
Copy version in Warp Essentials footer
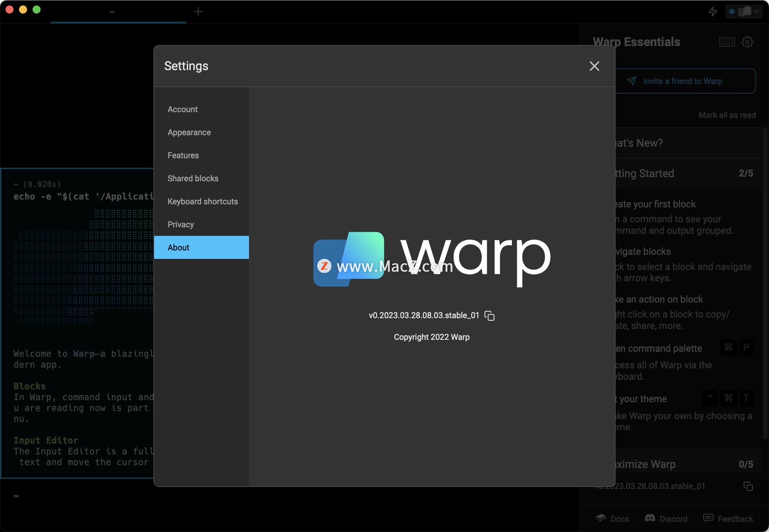click(x=748, y=486)
